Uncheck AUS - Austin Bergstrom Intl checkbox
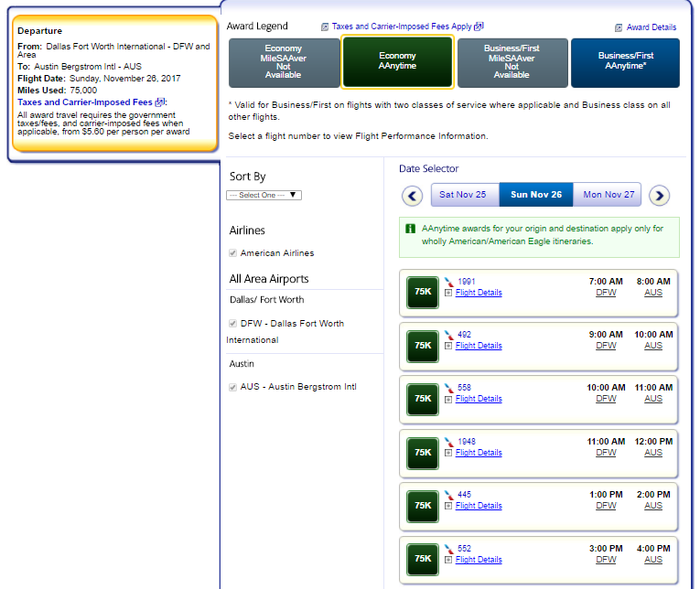700x589 pixels. (233, 388)
